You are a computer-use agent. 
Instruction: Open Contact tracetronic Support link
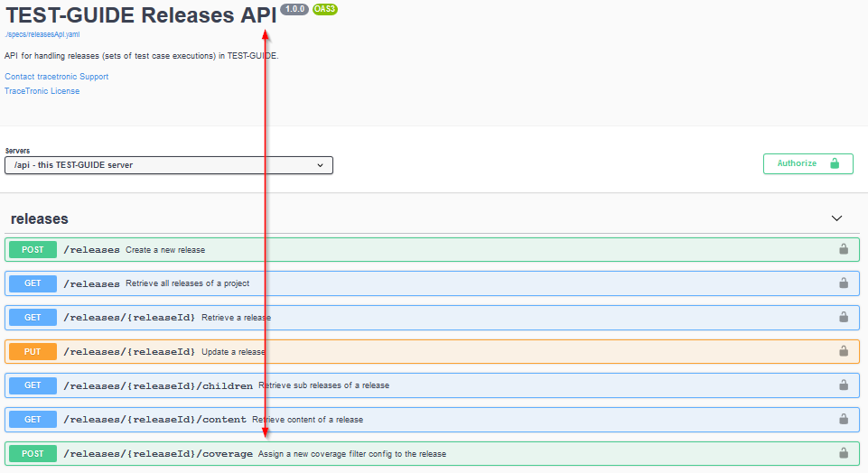click(57, 77)
